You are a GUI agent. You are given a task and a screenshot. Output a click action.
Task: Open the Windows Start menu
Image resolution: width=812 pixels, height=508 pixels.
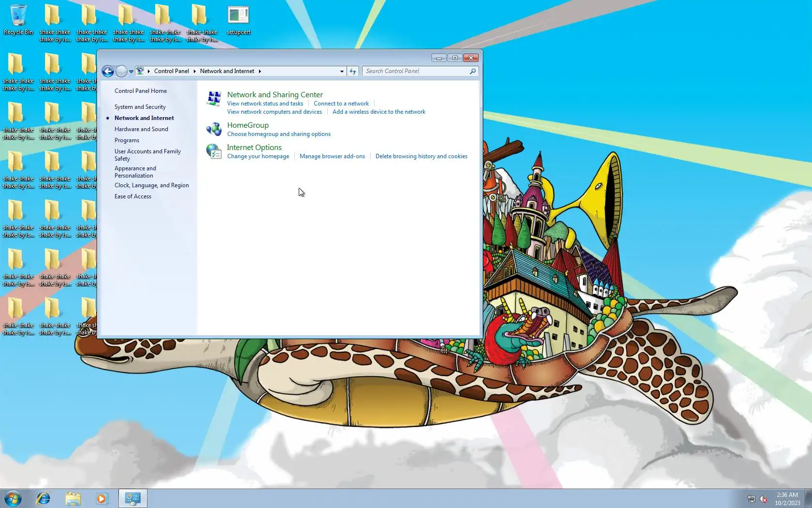(x=13, y=498)
